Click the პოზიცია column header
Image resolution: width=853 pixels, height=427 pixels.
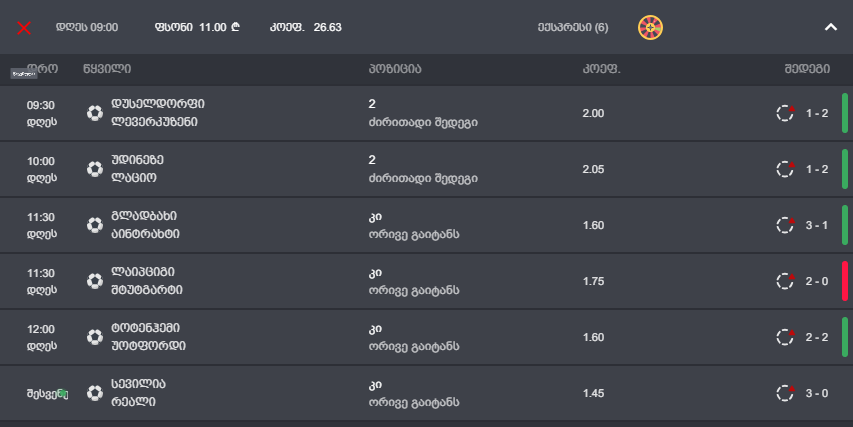click(x=395, y=69)
